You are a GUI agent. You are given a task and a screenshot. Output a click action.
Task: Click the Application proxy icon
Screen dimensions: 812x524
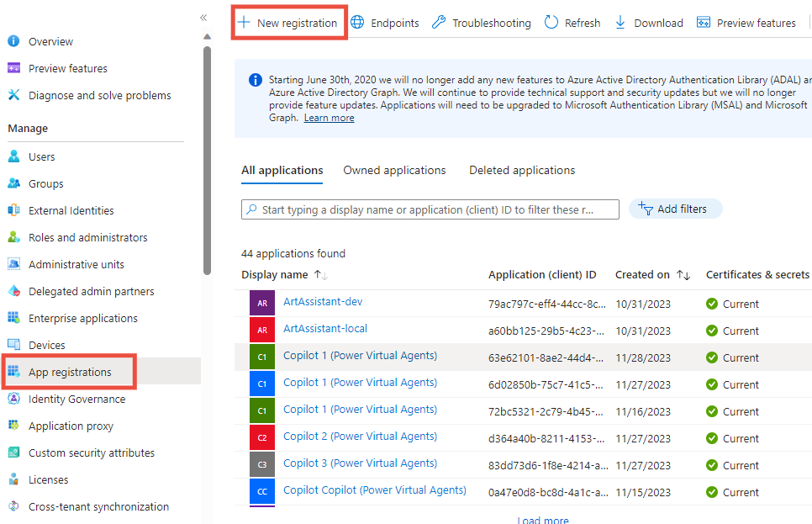pos(14,426)
